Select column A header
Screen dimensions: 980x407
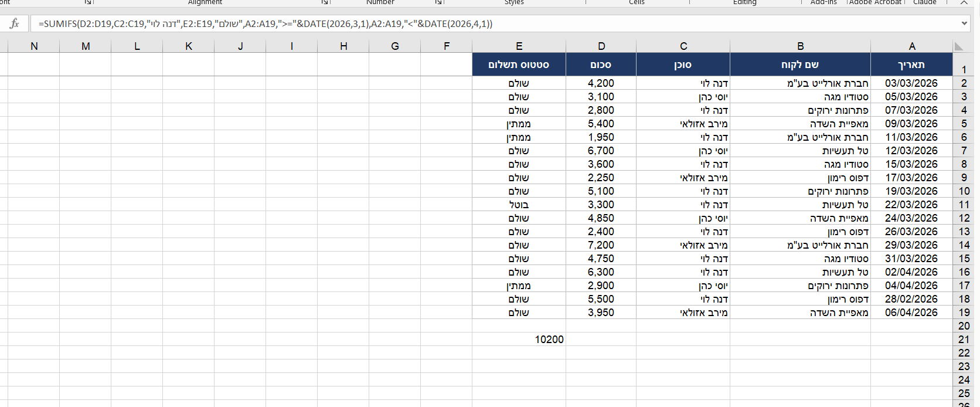pyautogui.click(x=912, y=46)
